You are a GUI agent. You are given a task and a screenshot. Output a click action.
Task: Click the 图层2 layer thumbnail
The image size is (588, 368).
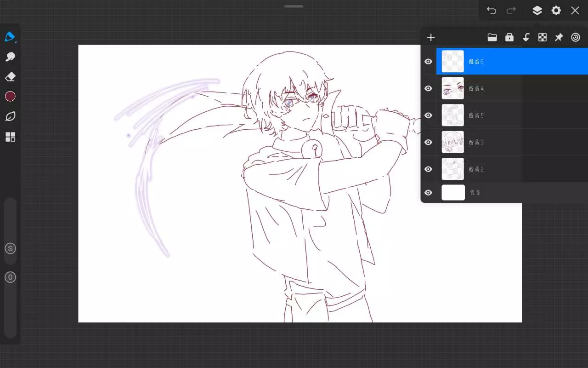coord(453,169)
